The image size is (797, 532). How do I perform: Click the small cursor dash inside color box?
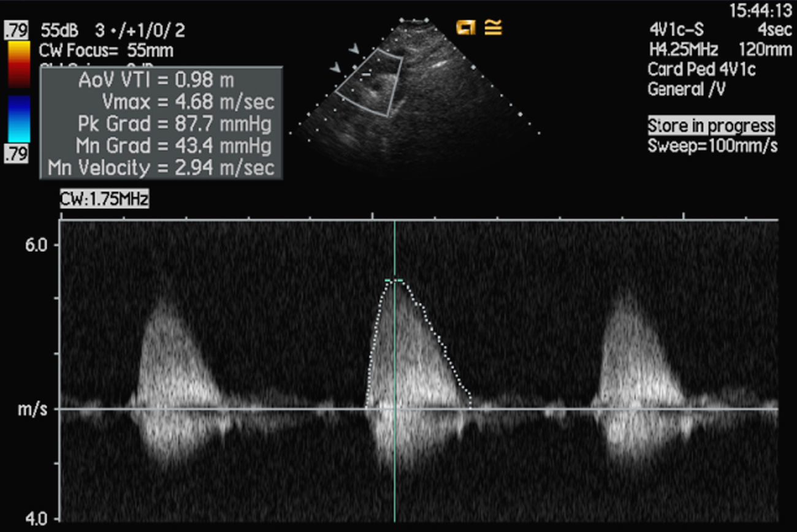click(366, 74)
